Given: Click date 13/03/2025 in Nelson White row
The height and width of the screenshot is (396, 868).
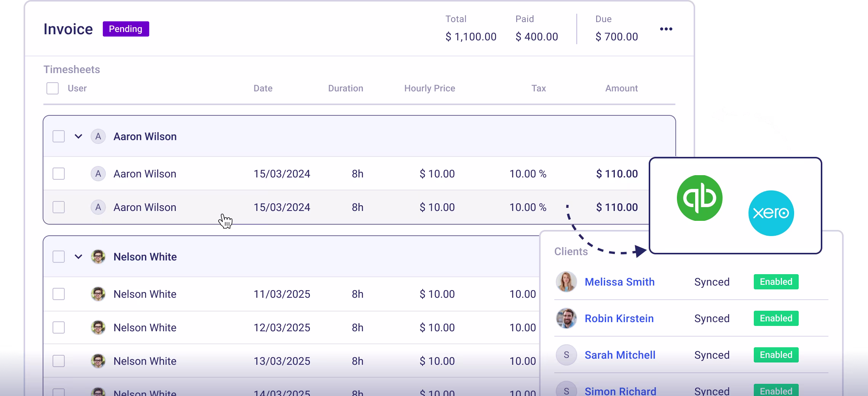Looking at the screenshot, I should pos(282,361).
